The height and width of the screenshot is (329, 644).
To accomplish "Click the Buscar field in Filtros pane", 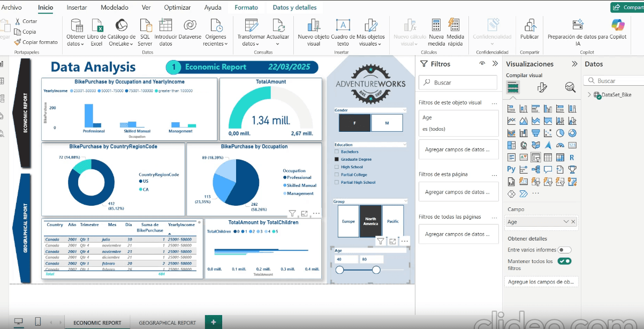I will 458,83.
